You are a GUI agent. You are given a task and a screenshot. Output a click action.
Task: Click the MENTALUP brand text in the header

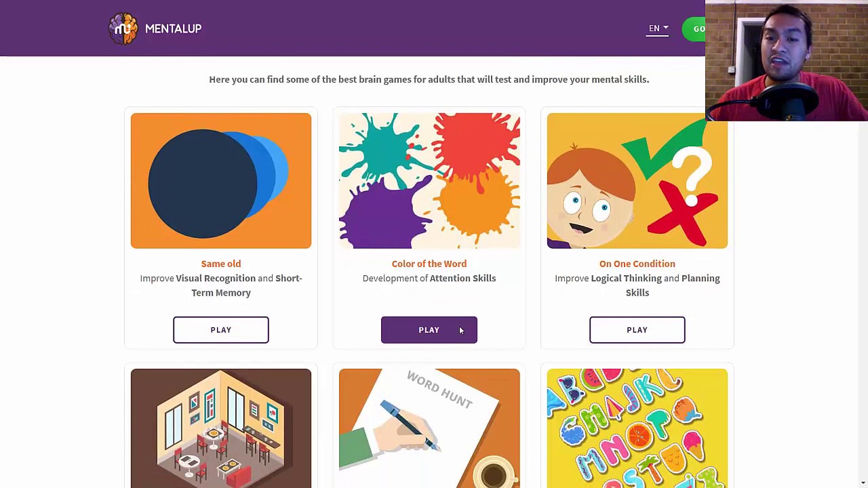tap(173, 28)
